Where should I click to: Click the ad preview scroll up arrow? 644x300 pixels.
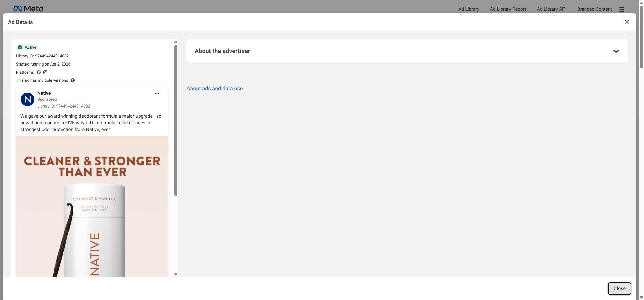coord(176,42)
